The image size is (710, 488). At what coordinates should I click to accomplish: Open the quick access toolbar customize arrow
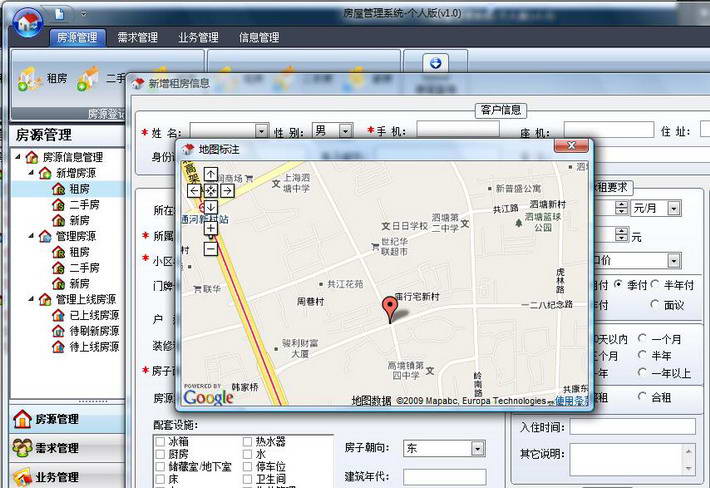[x=83, y=14]
